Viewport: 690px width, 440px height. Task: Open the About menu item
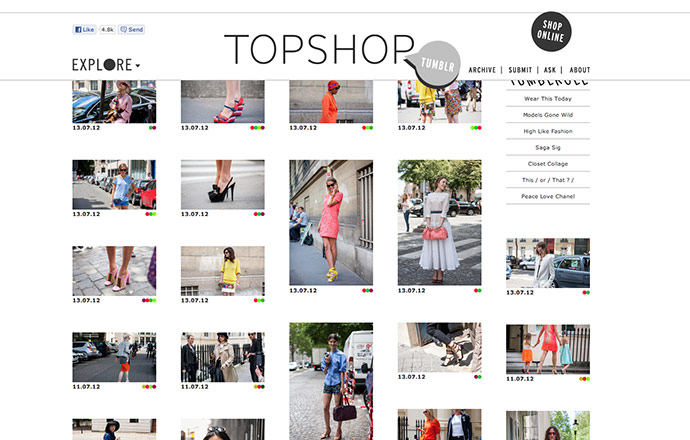click(x=580, y=70)
